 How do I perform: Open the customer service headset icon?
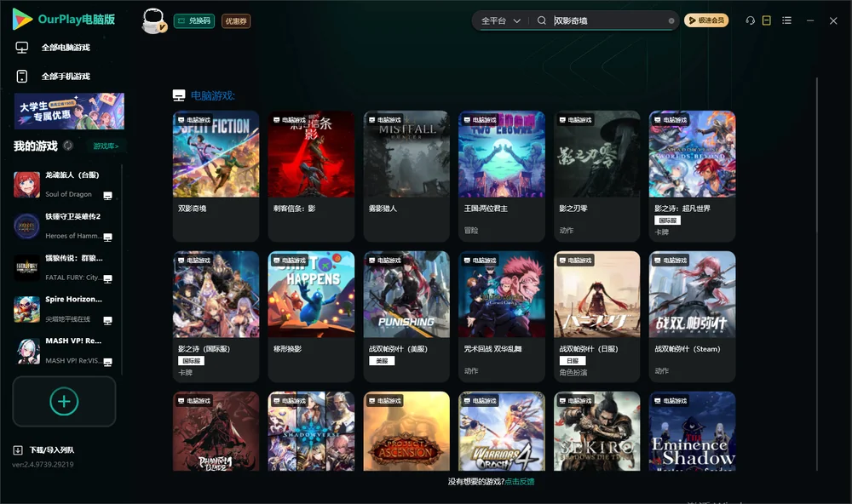pos(750,20)
